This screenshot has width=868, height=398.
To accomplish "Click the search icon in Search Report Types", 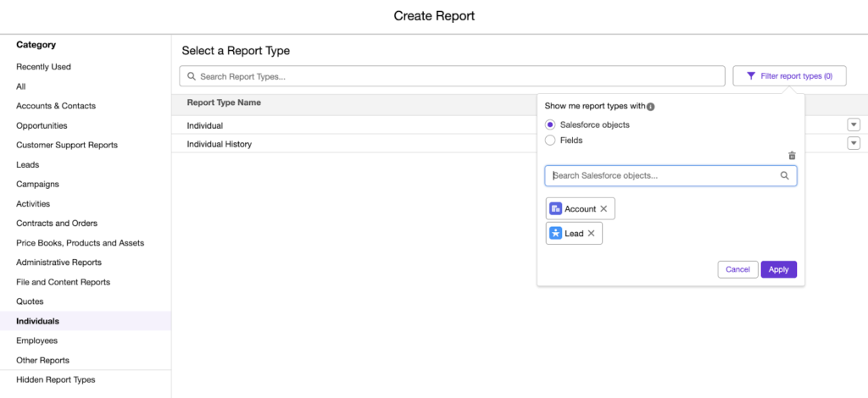I will point(192,76).
